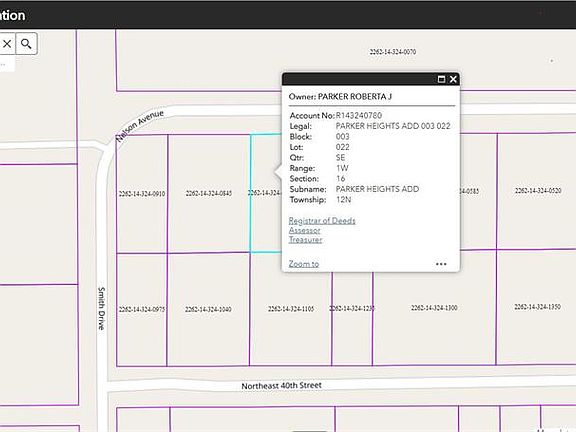Select parcel 2262-14-324-0910

142,194
